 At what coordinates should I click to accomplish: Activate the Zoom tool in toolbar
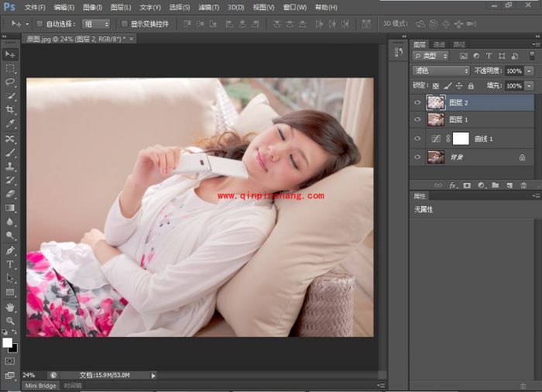10,320
